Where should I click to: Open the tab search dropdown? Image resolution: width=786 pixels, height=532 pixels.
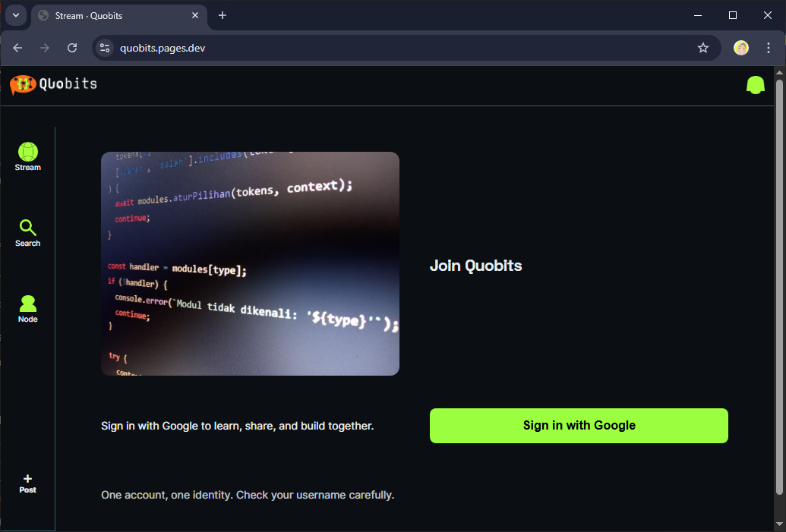(16, 15)
